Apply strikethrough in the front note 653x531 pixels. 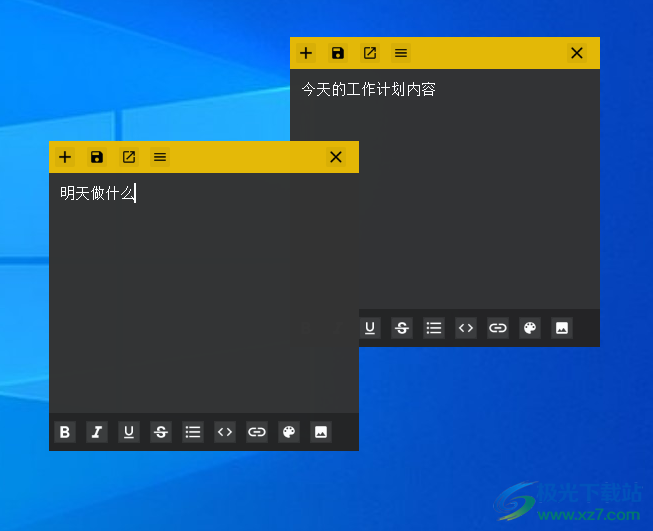[161, 432]
